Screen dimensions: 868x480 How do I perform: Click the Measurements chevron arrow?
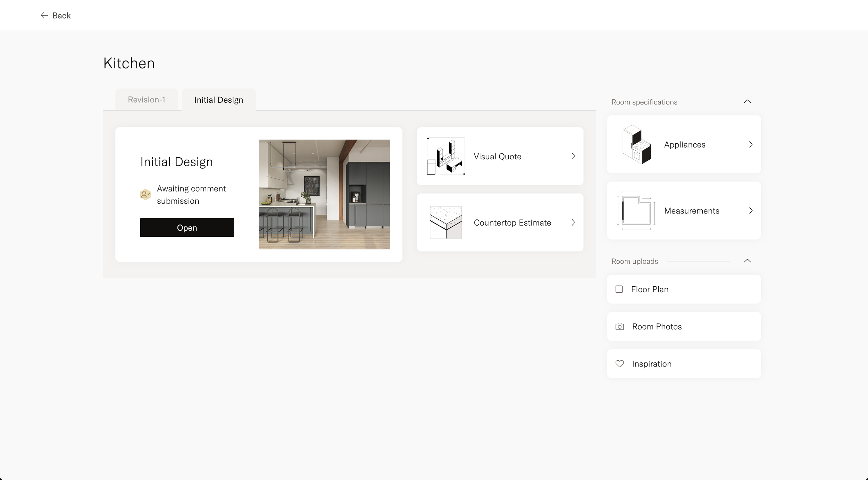click(751, 211)
